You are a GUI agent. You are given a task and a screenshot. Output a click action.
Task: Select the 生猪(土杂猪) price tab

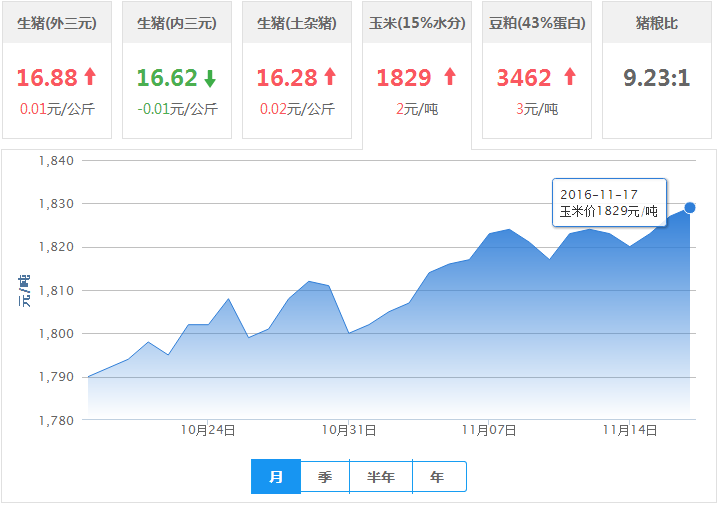(x=297, y=70)
